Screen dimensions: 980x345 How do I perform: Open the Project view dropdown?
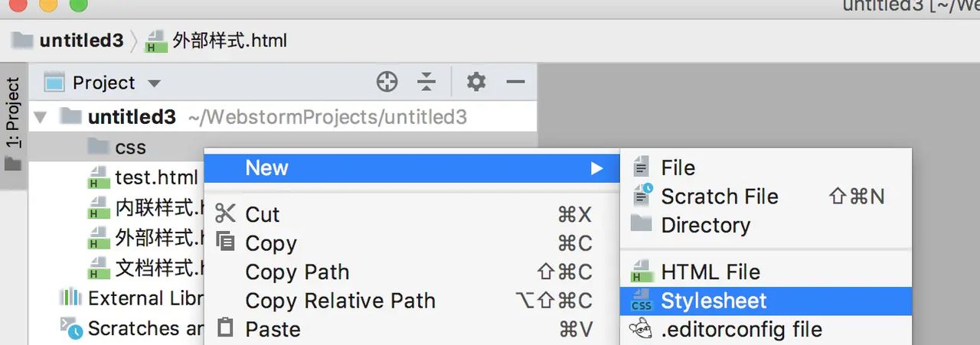tap(154, 83)
